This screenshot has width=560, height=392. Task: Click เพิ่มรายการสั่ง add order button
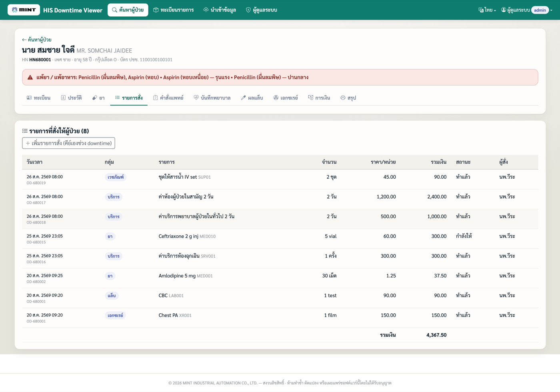68,143
